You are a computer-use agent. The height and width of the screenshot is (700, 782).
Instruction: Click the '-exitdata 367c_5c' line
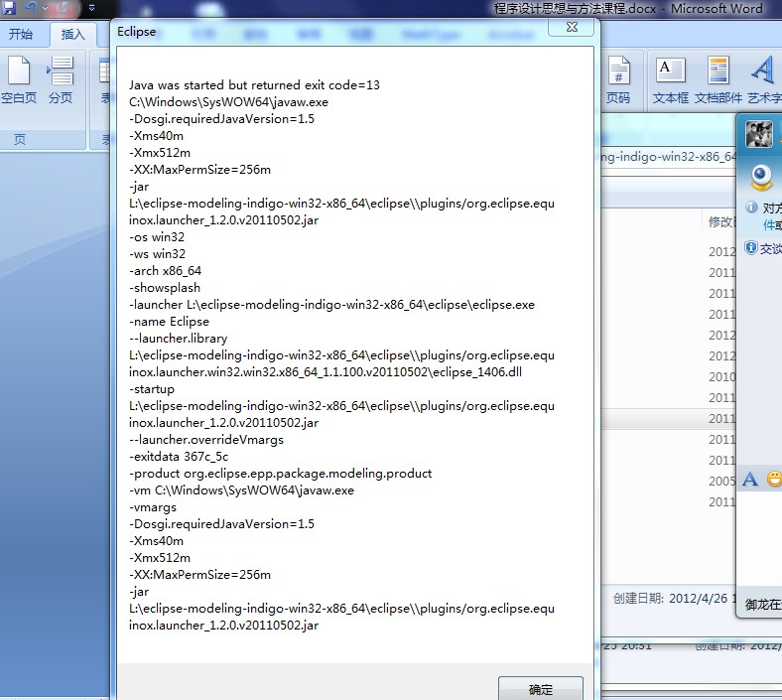179,457
